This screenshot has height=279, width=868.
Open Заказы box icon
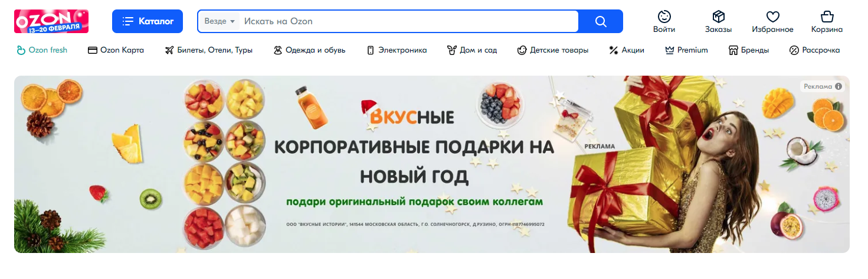718,17
